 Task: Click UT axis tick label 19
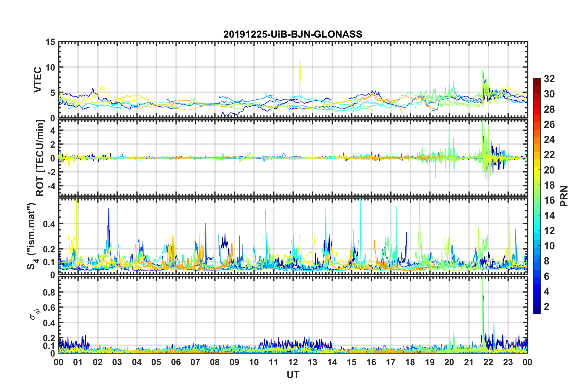pyautogui.click(x=430, y=362)
